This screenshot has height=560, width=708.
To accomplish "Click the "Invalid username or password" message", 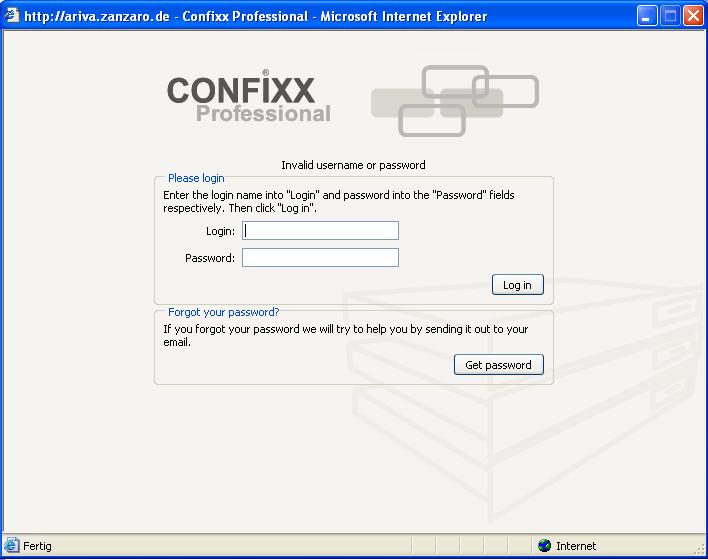I will pos(353,165).
